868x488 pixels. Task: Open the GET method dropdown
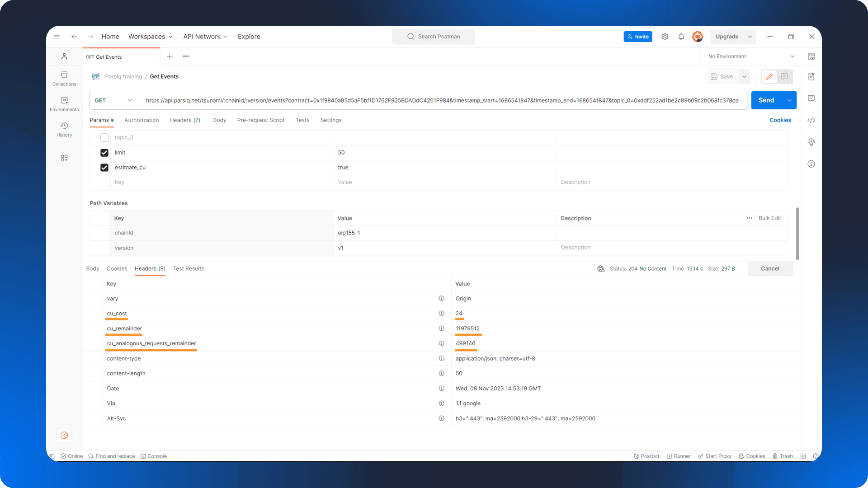114,100
